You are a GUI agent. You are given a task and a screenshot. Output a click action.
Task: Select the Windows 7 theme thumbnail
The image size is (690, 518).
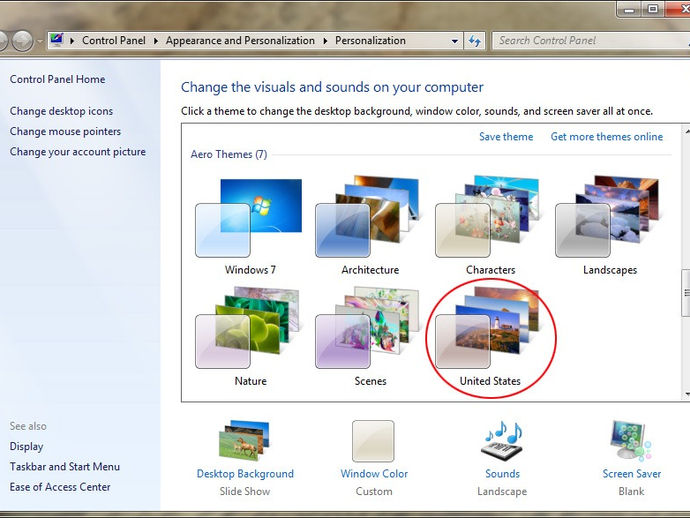tap(249, 218)
